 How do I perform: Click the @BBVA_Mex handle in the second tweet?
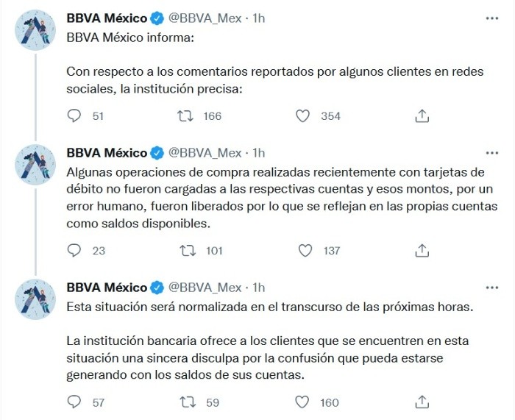[205, 153]
